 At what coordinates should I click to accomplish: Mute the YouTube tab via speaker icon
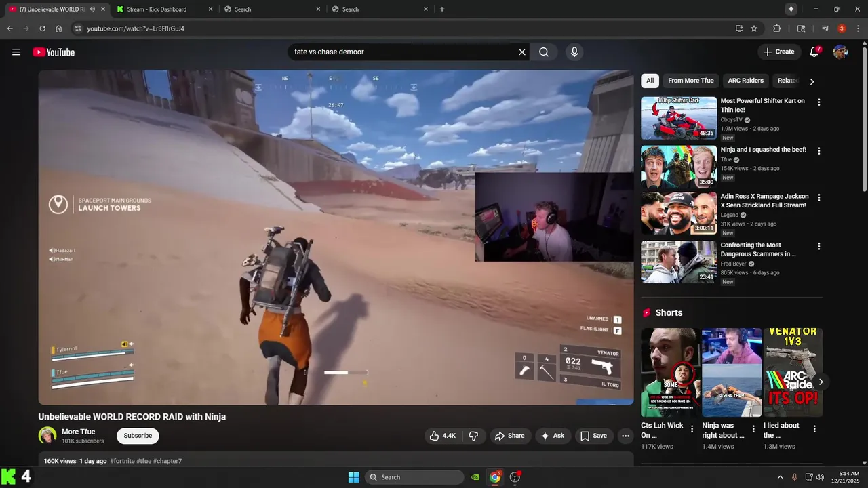[92, 9]
